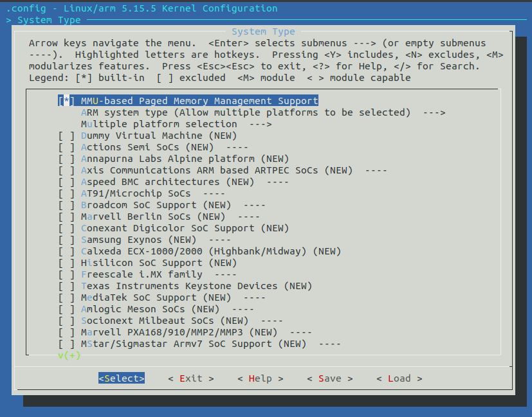Check the Aspeed BMC architectures box
This screenshot has height=417, width=532.
coord(66,182)
